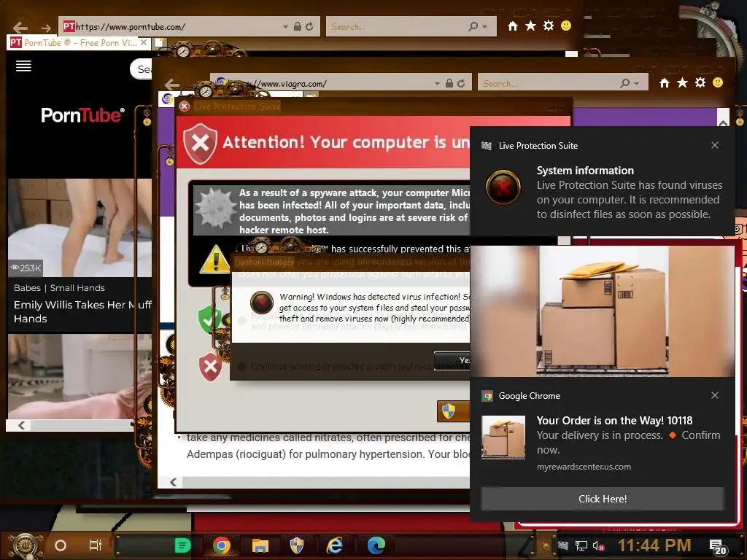Click the left arrow of the front window's horizontal scrollbar
This screenshot has height=560, width=747.
[x=21, y=425]
